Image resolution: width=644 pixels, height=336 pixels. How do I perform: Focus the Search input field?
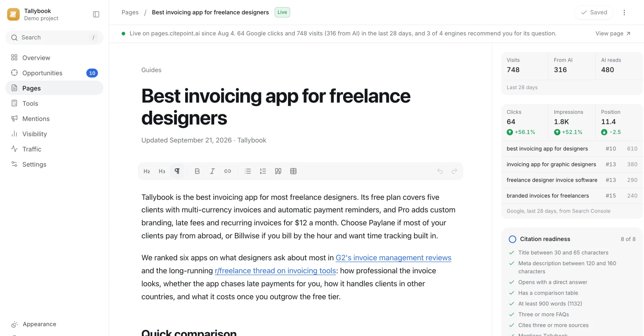click(x=54, y=37)
